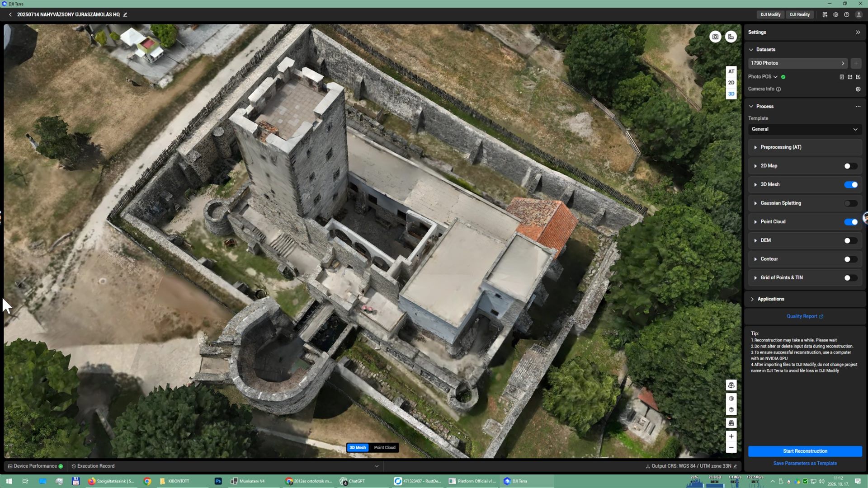The height and width of the screenshot is (488, 868).
Task: Open Camera Info gear settings
Action: click(858, 89)
